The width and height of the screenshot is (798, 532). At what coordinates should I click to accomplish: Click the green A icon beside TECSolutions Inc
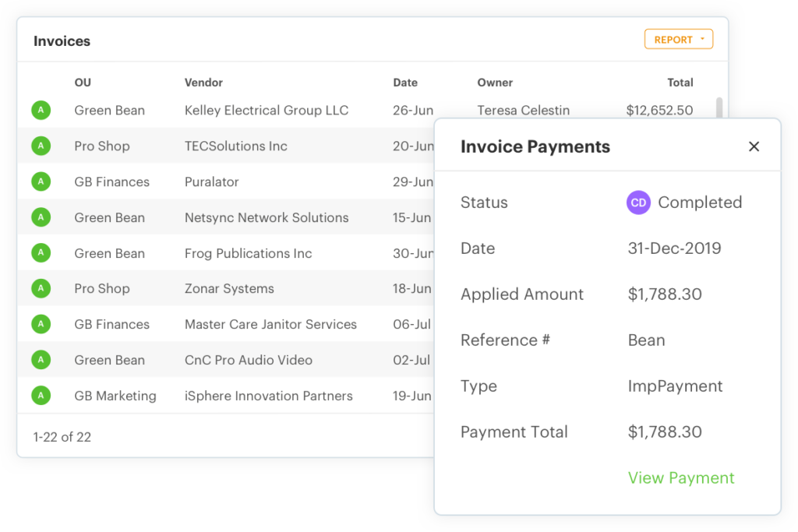[41, 146]
